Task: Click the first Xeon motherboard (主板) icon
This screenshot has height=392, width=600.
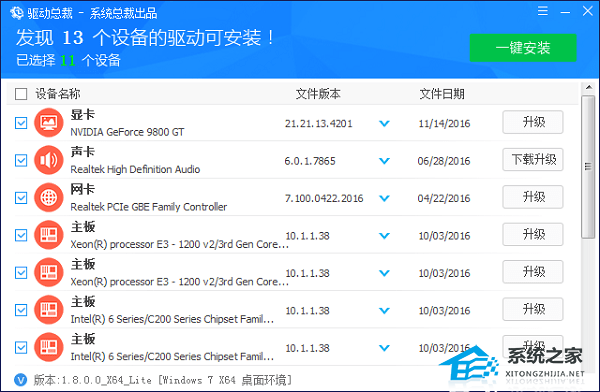Action: (x=49, y=235)
